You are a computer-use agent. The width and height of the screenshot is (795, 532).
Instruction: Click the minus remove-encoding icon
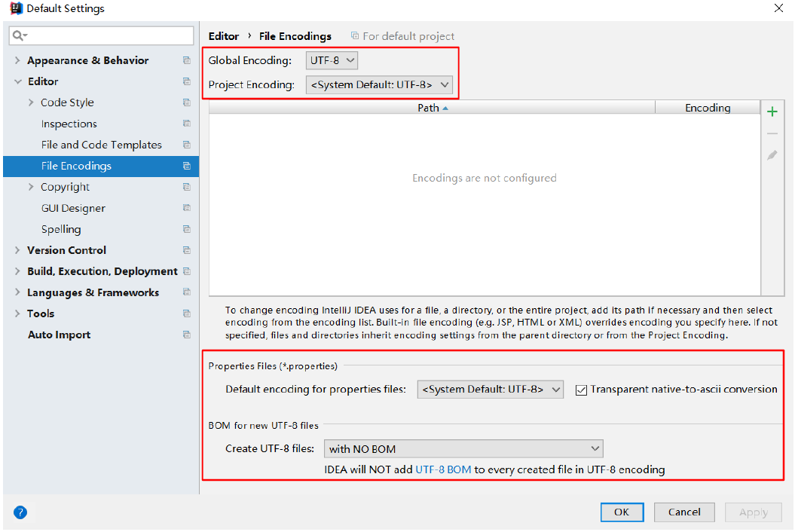pyautogui.click(x=772, y=134)
